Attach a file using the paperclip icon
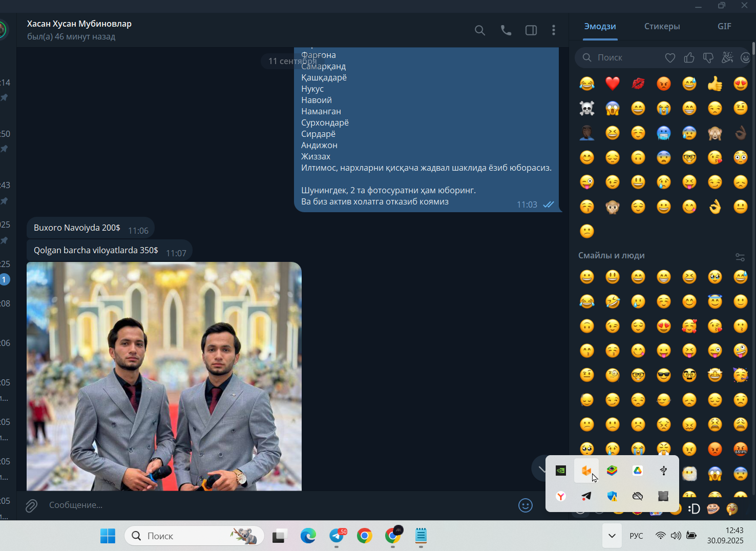This screenshot has width=756, height=551. click(x=31, y=506)
